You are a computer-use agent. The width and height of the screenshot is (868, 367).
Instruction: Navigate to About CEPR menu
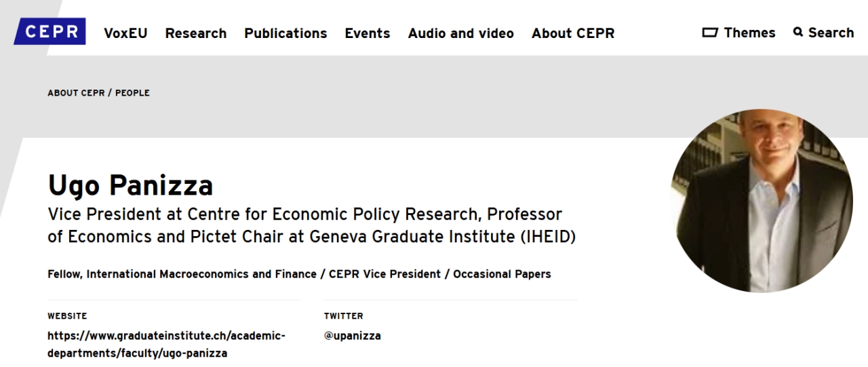(573, 33)
